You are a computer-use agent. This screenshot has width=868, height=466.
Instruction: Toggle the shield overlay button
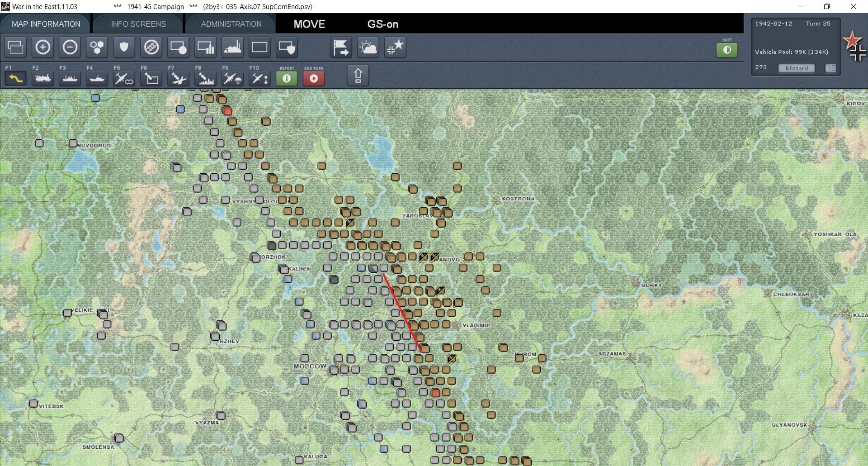[124, 47]
